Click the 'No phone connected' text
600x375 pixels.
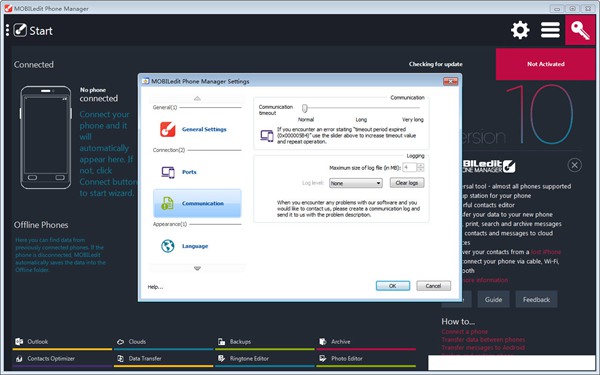tap(99, 95)
